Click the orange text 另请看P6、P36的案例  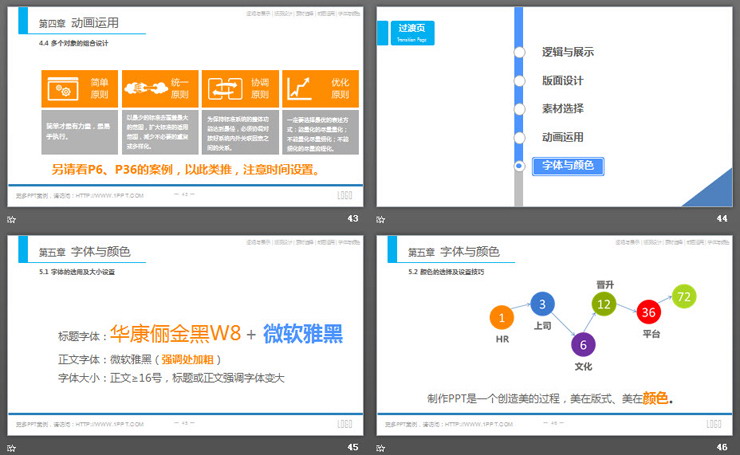112,169
